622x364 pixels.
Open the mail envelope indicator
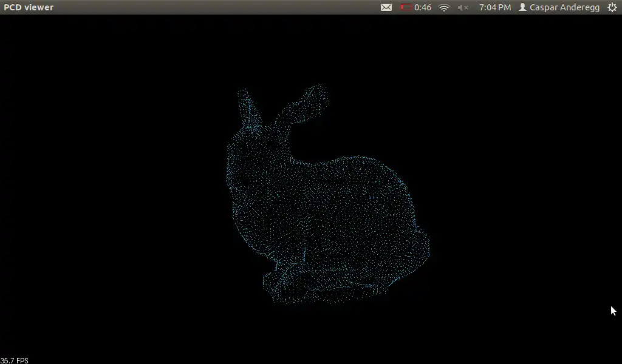pyautogui.click(x=386, y=7)
